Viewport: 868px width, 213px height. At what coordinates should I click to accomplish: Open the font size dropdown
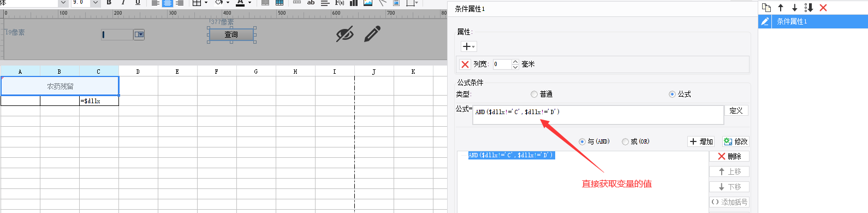coord(96,3)
